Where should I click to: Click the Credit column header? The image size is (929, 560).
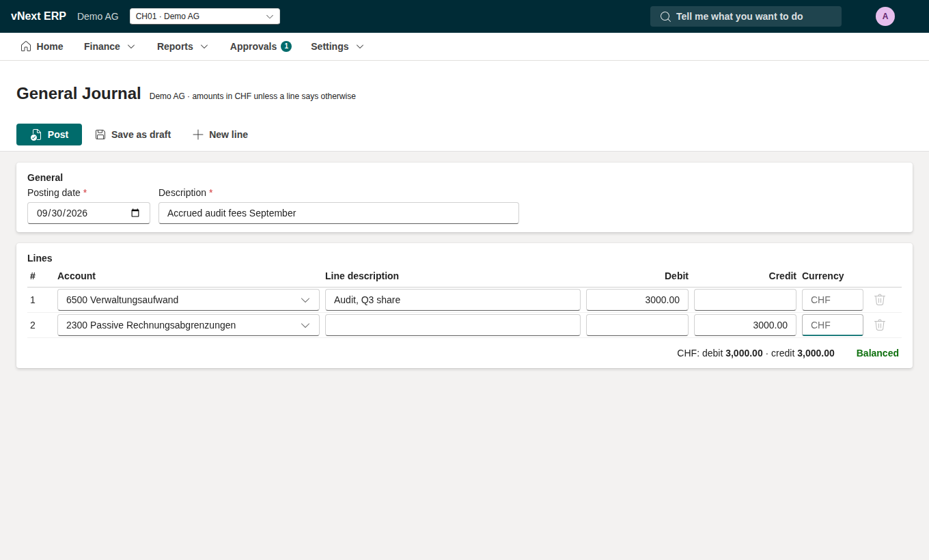click(x=782, y=276)
